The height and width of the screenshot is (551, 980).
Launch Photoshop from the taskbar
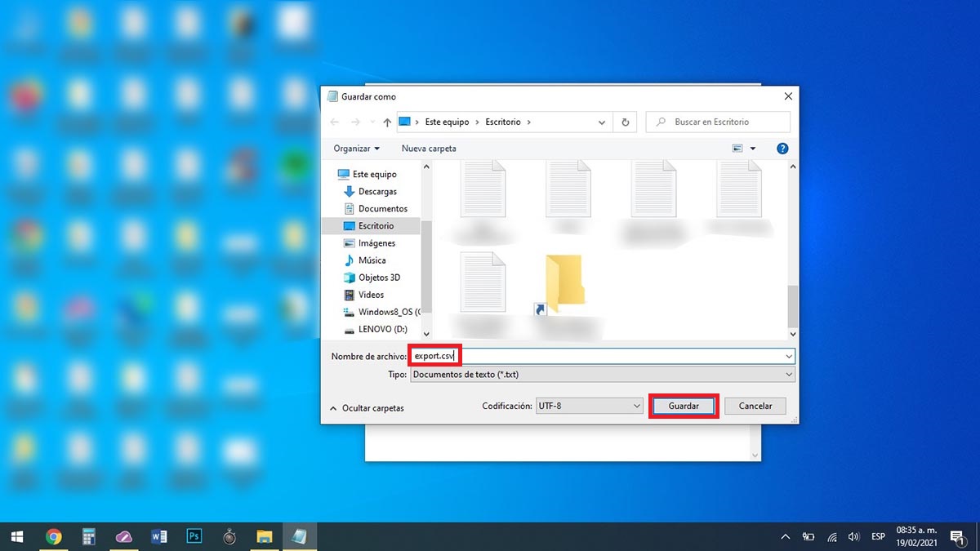pyautogui.click(x=194, y=536)
